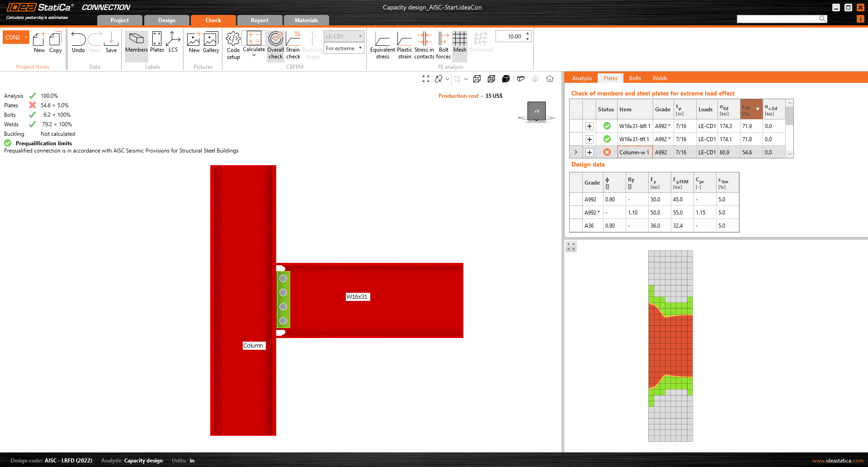Show Equivalent stress results
868x467 pixels.
382,45
